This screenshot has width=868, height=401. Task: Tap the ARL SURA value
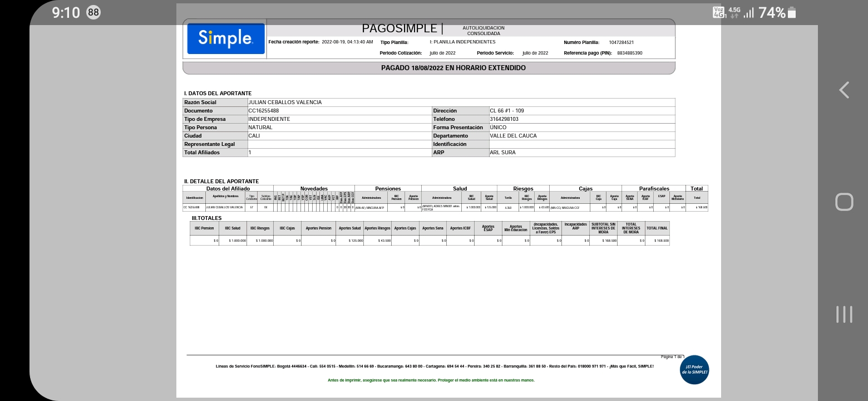(502, 153)
